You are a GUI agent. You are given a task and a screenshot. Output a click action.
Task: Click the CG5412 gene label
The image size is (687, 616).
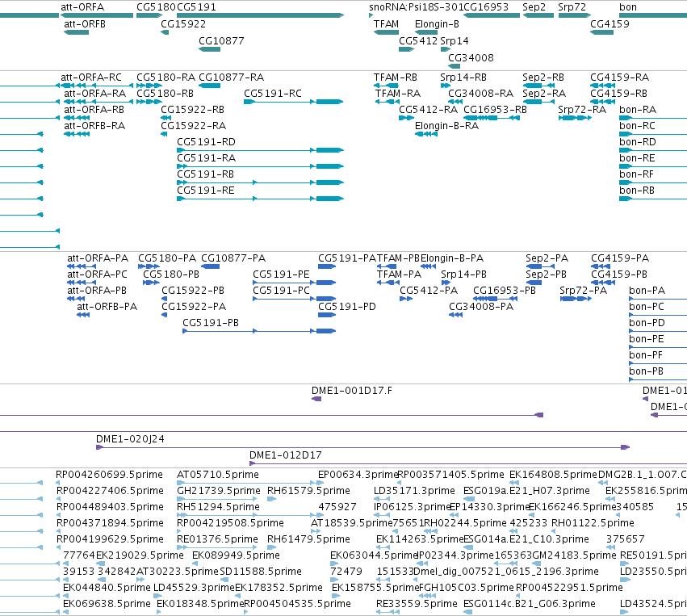coord(418,40)
